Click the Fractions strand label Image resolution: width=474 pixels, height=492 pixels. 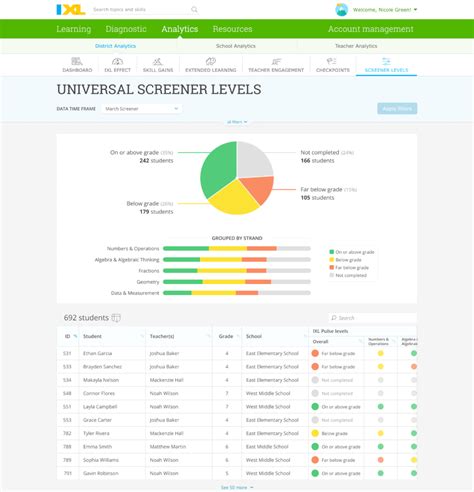click(149, 271)
